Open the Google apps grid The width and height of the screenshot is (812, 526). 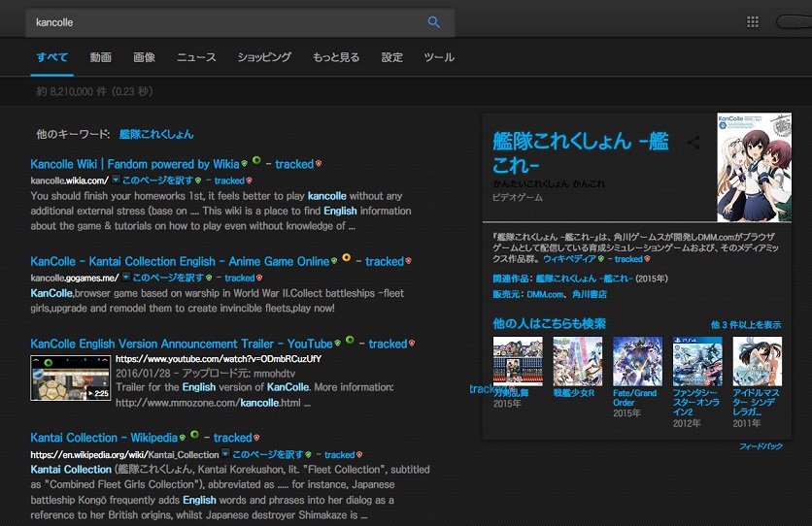753,21
